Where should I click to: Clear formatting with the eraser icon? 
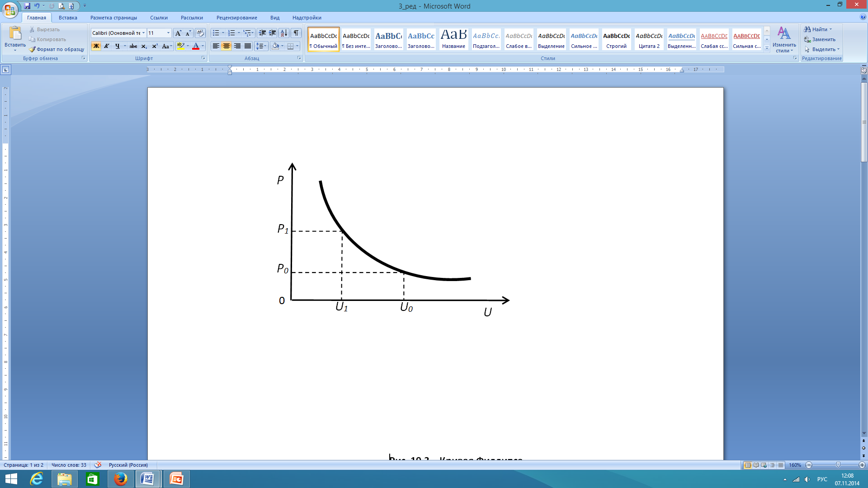(200, 33)
